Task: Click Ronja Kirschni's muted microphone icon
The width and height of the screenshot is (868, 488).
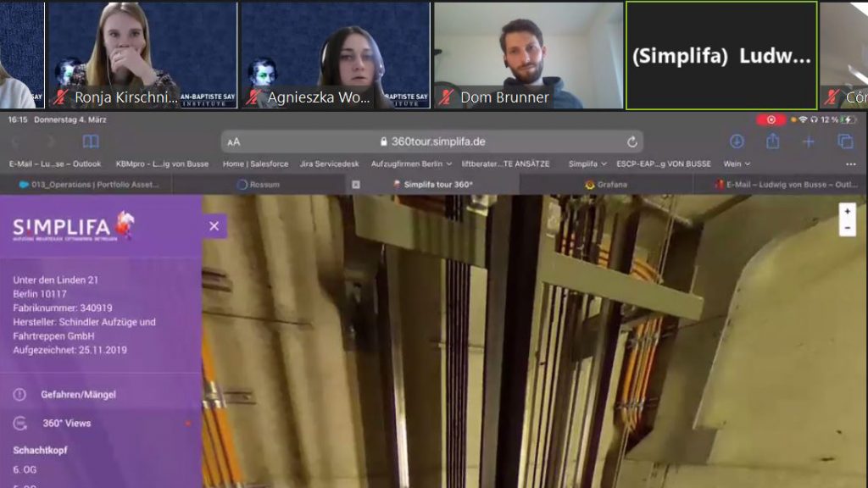Action: tap(60, 97)
